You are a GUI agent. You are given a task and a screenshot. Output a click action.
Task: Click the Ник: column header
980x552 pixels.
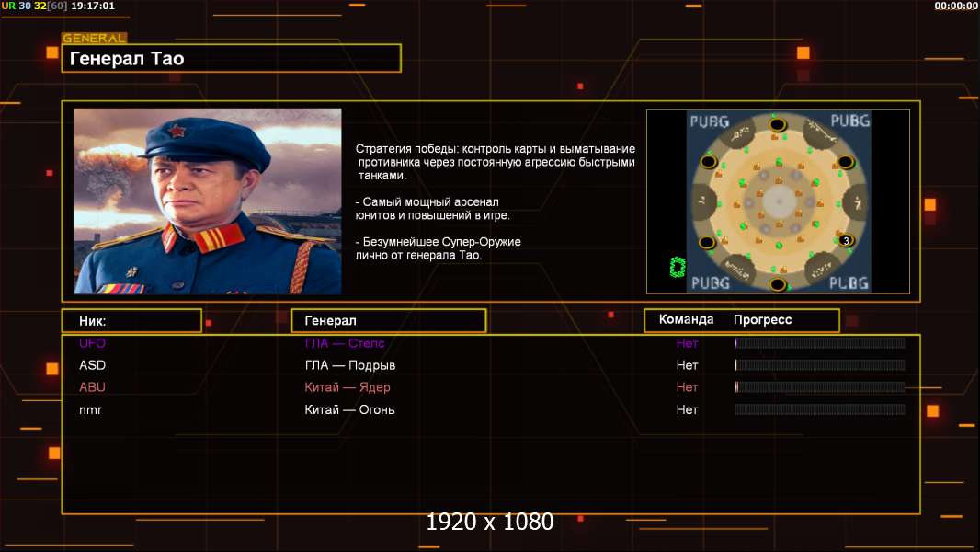[x=131, y=321]
